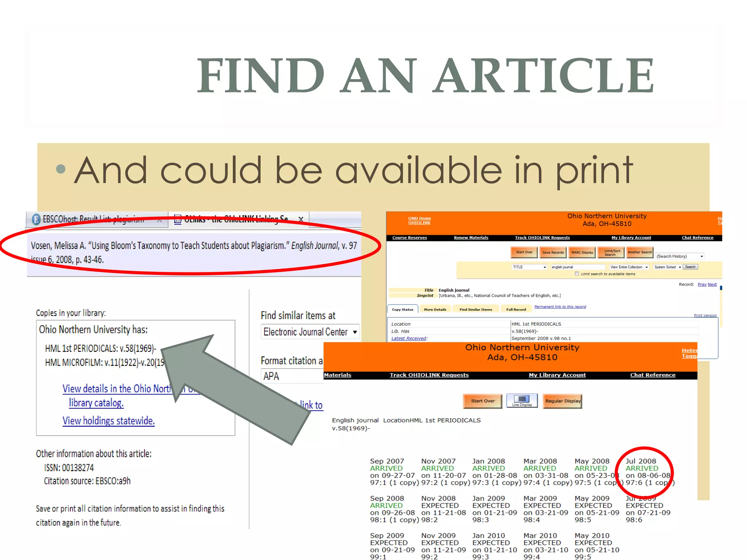The width and height of the screenshot is (747, 560).
Task: Open My Library Account in upper window
Action: [631, 238]
